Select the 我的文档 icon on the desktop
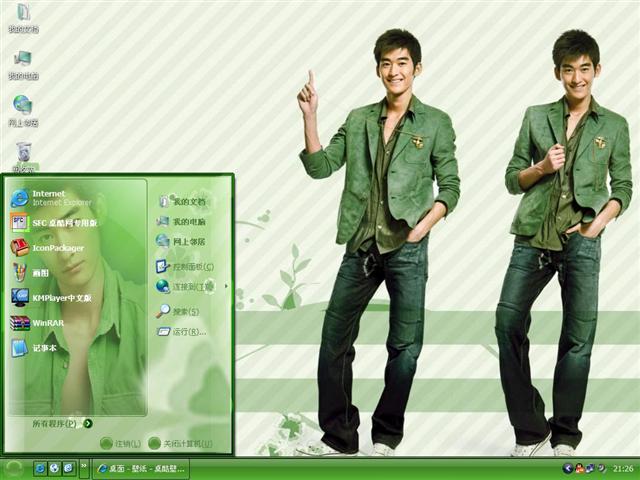This screenshot has width=640, height=480. [24, 18]
